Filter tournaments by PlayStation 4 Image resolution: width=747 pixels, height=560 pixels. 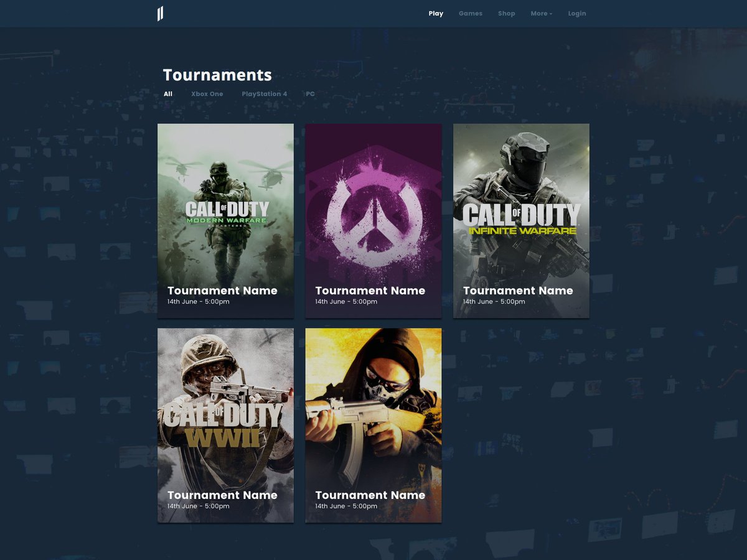tap(265, 94)
